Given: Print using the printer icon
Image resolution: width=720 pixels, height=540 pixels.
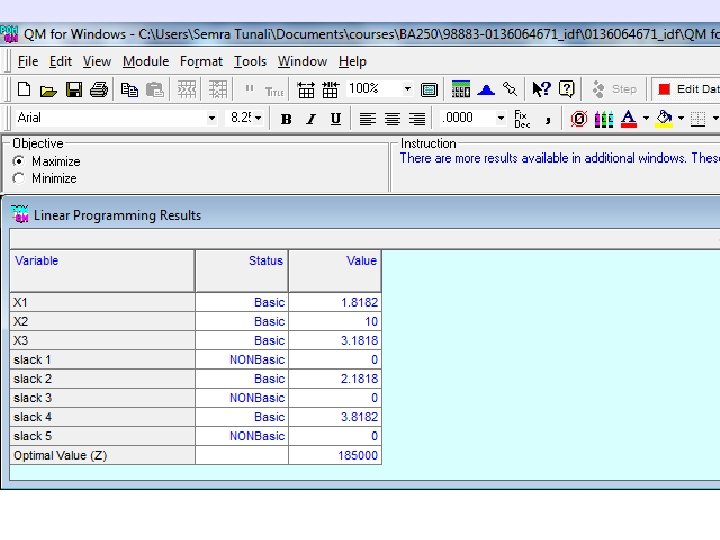Looking at the screenshot, I should [98, 90].
